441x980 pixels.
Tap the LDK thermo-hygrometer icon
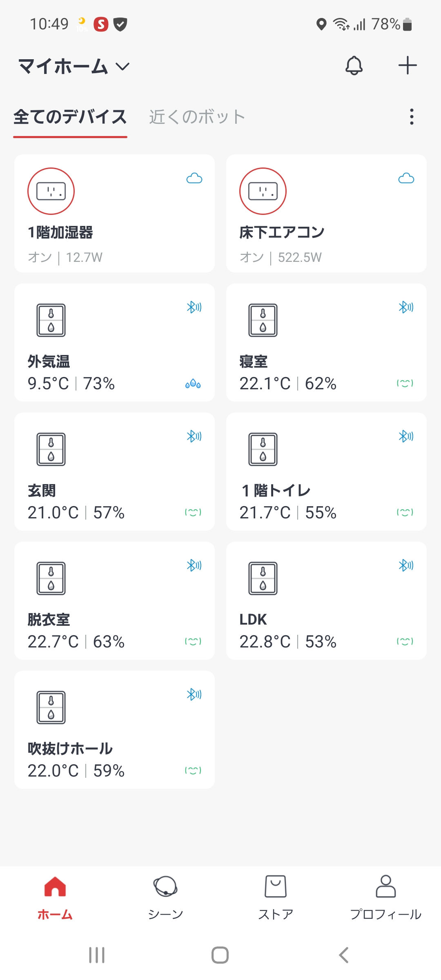point(263,578)
